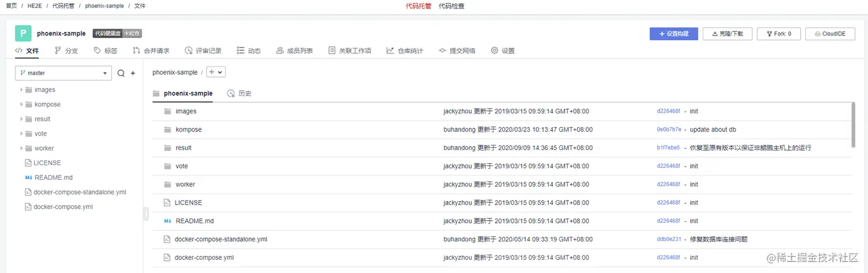The image size is (868, 273).
Task: Open docker-compose-standalone.yml in the file table
Action: point(221,240)
